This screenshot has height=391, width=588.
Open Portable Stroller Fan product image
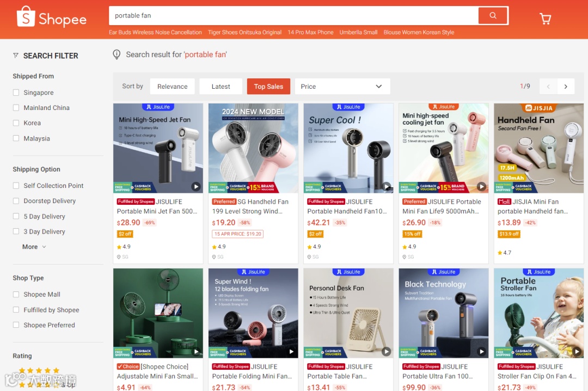point(539,313)
